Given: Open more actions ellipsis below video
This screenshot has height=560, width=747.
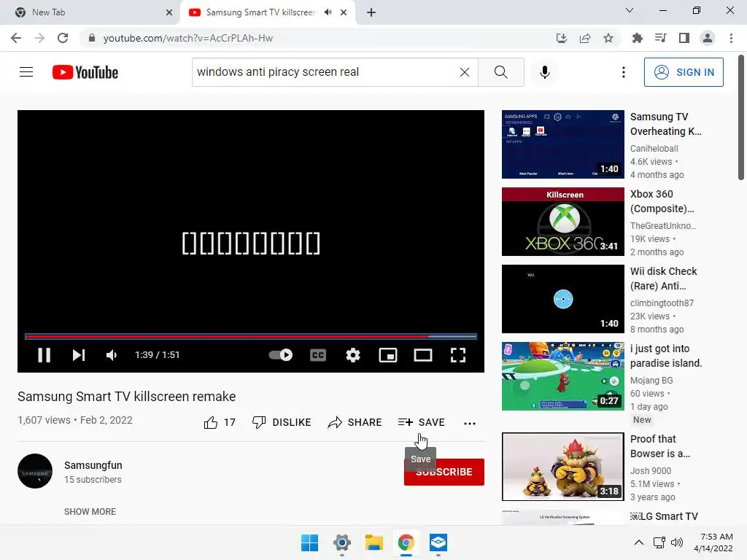Looking at the screenshot, I should click(470, 423).
